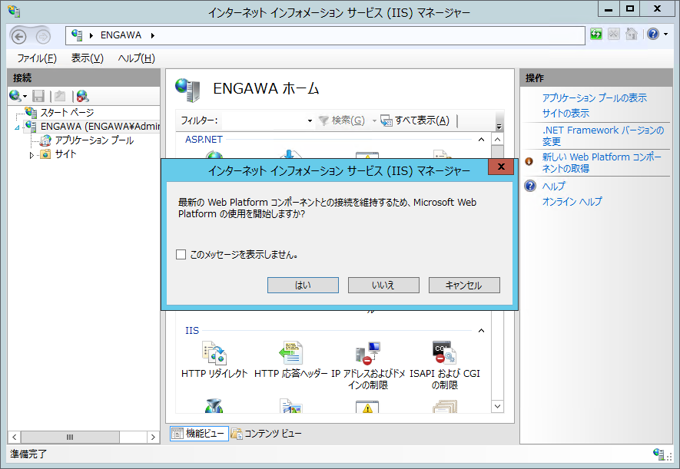
Task: Click オンライン ヘルプ link
Action: click(572, 201)
